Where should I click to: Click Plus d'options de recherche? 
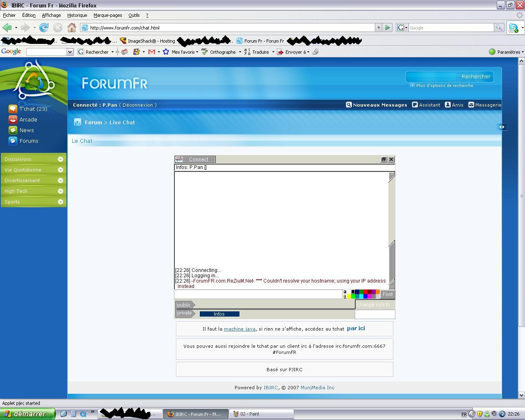(442, 86)
